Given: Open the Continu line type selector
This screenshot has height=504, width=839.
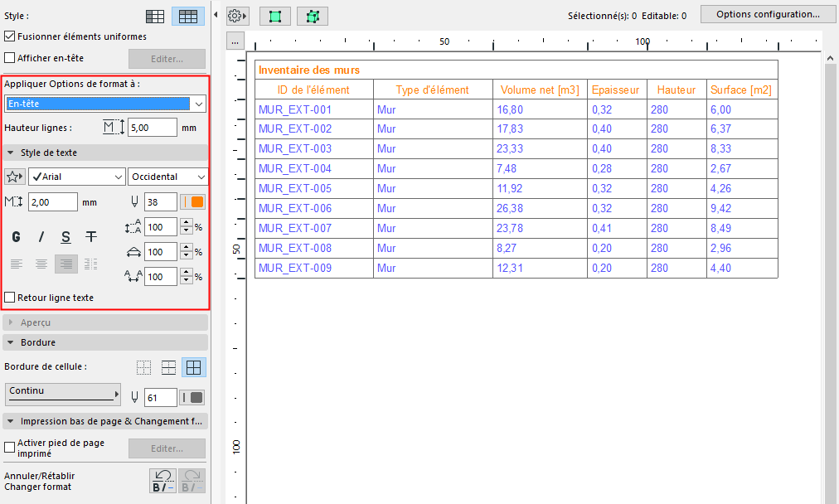Looking at the screenshot, I should [62, 395].
